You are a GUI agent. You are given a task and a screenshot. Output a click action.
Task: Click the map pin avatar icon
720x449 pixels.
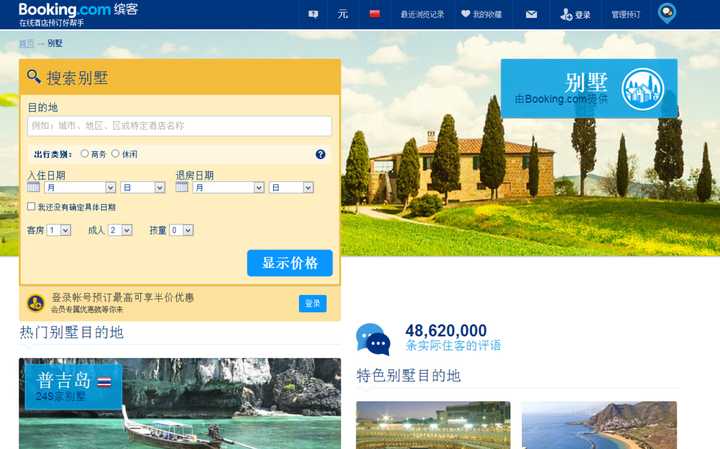point(667,13)
